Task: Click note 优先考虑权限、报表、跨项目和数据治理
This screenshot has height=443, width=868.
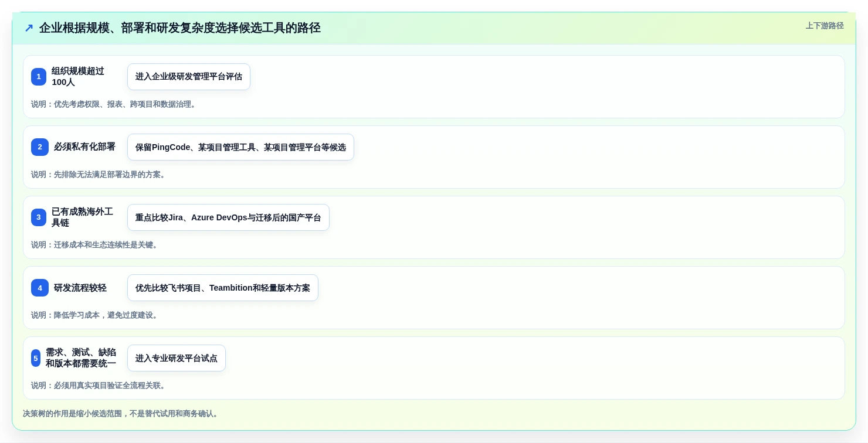Action: 114,104
